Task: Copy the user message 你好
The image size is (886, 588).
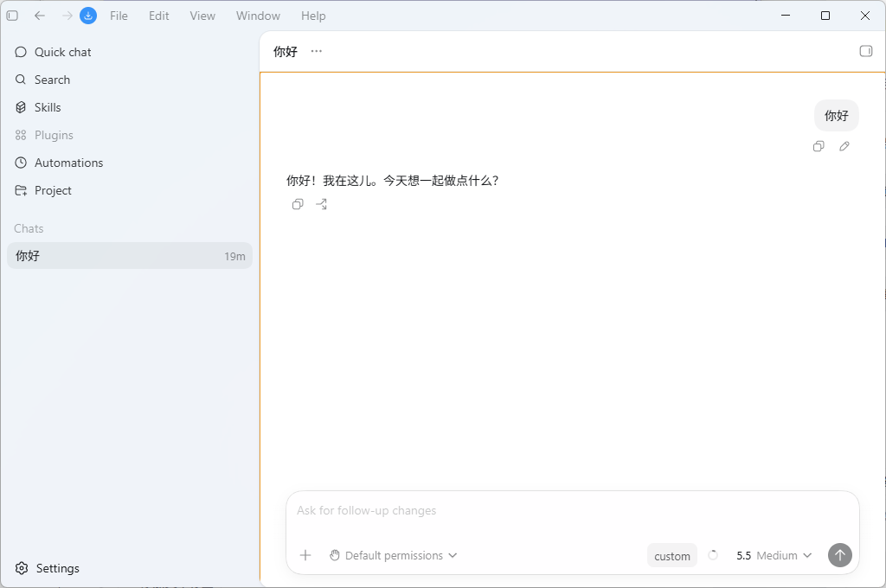Action: pos(819,146)
